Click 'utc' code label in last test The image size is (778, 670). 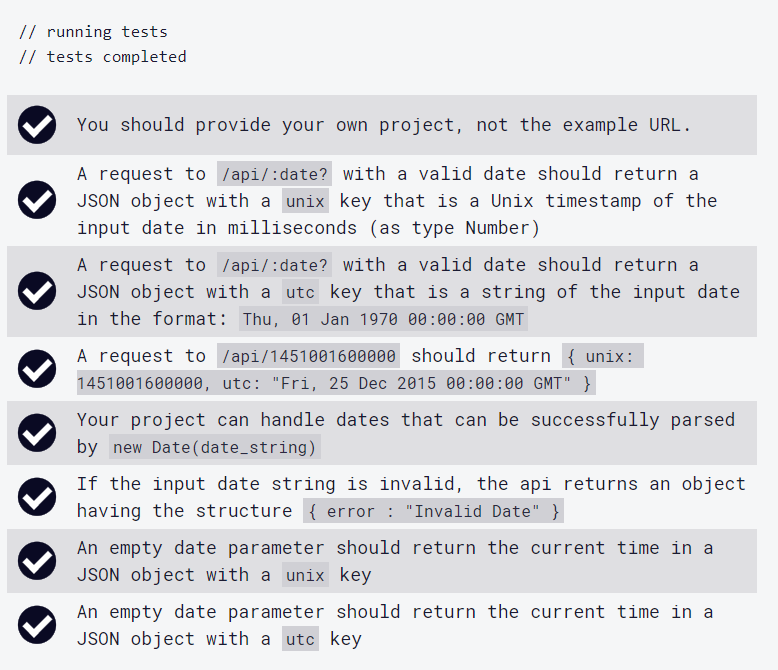click(x=300, y=639)
